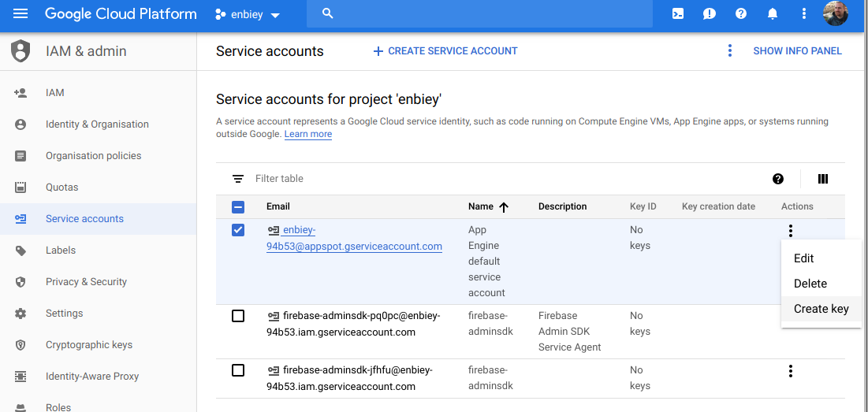This screenshot has width=868, height=412.
Task: Select the firebase-adminsdk-pq0pc account checkbox
Action: (x=238, y=316)
